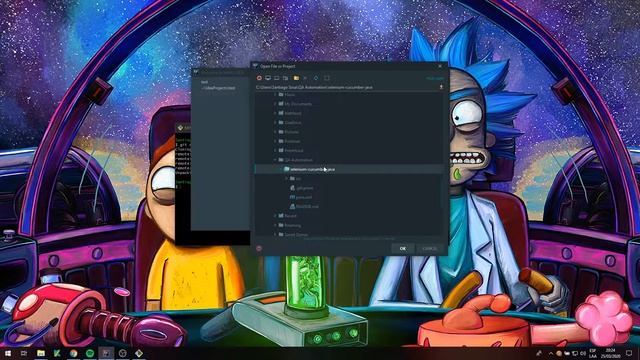Expand the My Documents folder arrow

pyautogui.click(x=275, y=104)
